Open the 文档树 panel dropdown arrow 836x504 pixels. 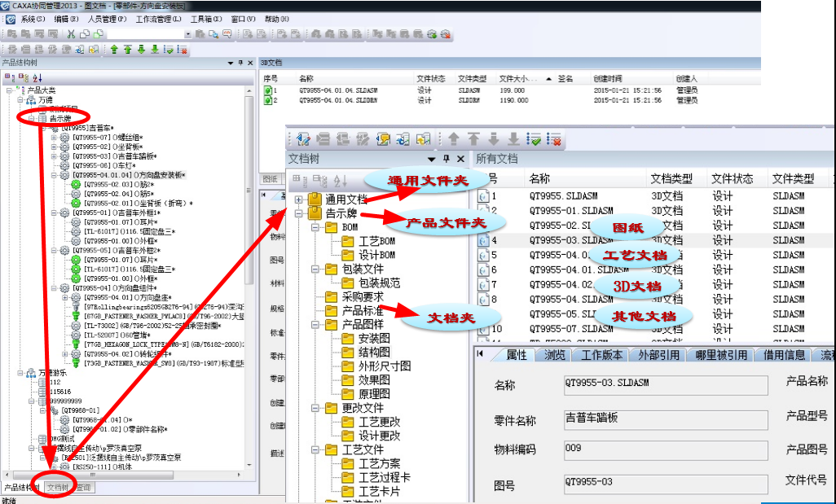(x=431, y=159)
